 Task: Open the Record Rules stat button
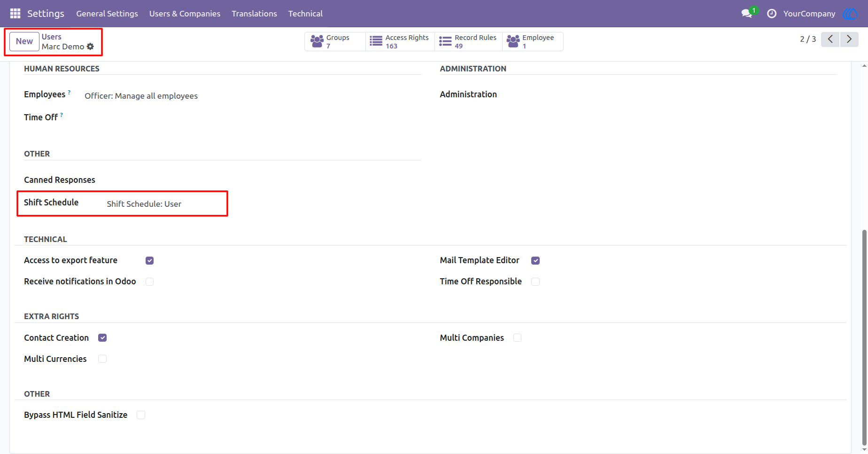click(468, 41)
